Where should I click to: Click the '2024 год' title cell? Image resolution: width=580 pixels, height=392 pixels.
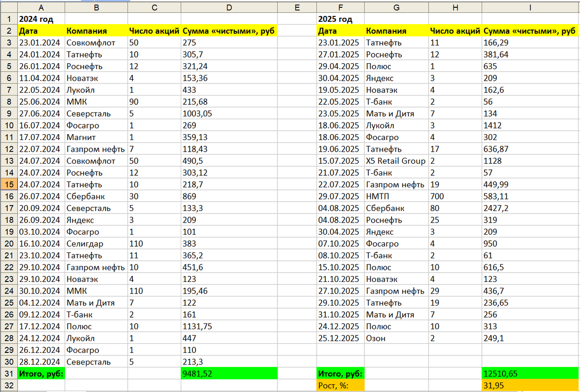(x=41, y=19)
